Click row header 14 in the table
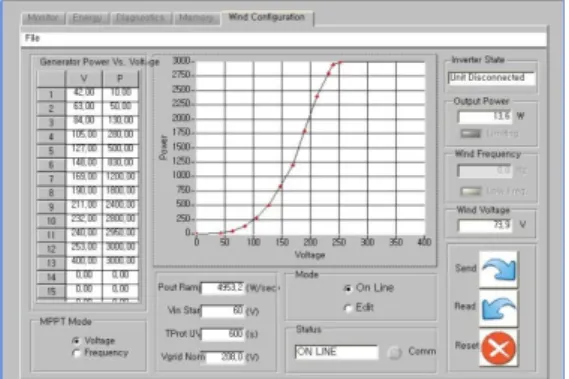This screenshot has width=569, height=379. point(51,277)
